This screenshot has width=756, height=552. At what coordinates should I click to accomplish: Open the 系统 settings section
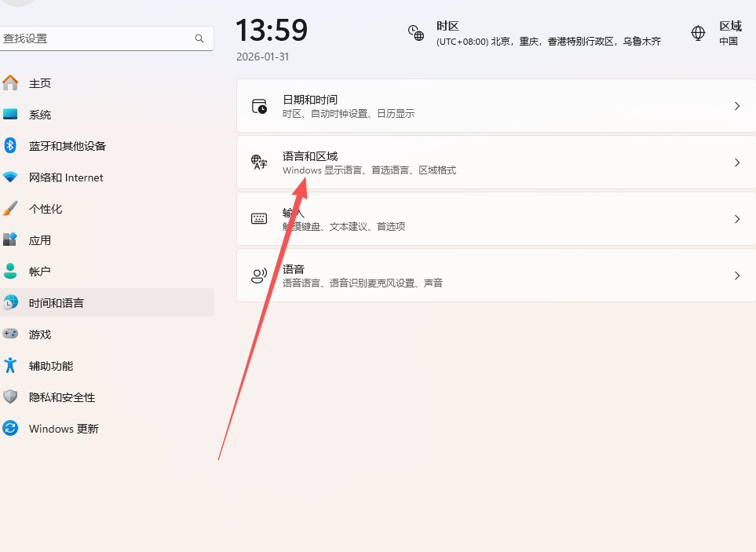(x=106, y=115)
